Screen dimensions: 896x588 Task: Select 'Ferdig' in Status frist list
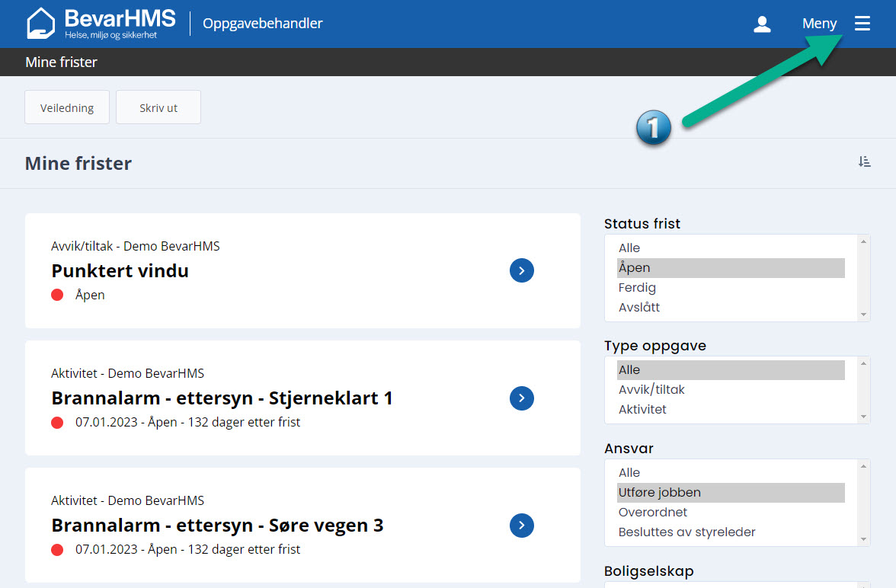click(637, 288)
